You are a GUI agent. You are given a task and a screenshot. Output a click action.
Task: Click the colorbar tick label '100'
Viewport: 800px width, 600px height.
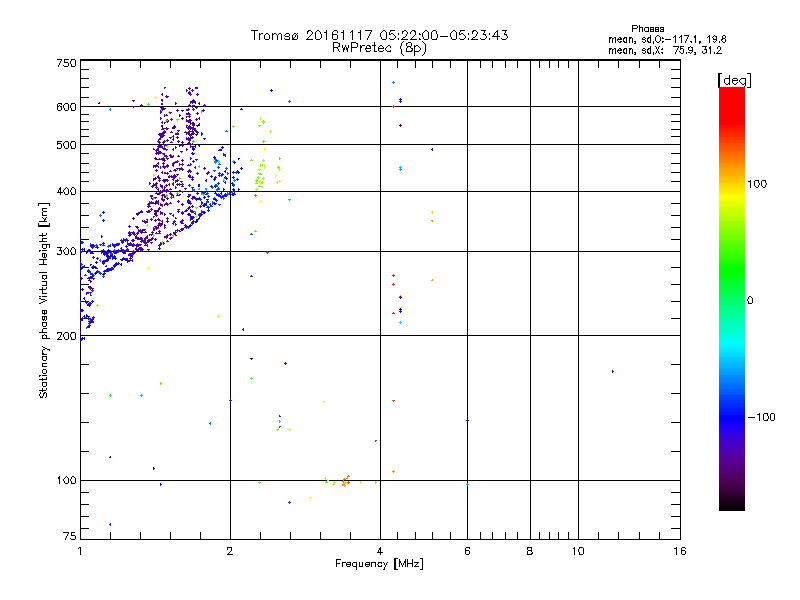pos(757,184)
